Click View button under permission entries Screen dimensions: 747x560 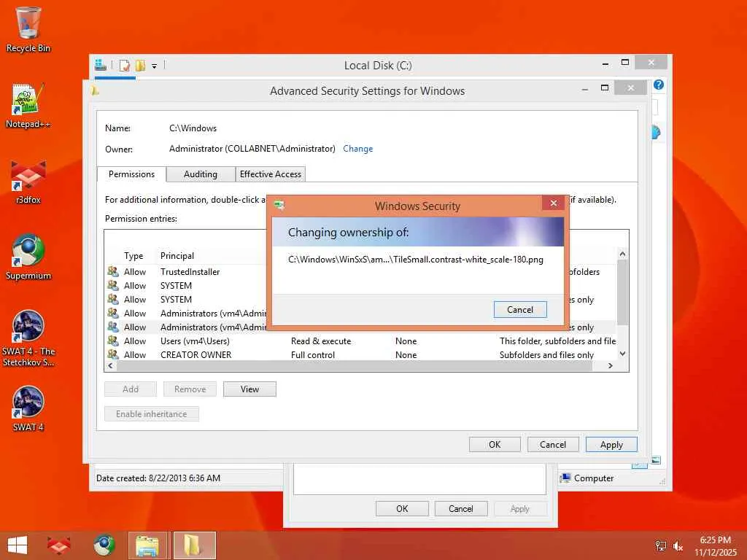tap(249, 389)
